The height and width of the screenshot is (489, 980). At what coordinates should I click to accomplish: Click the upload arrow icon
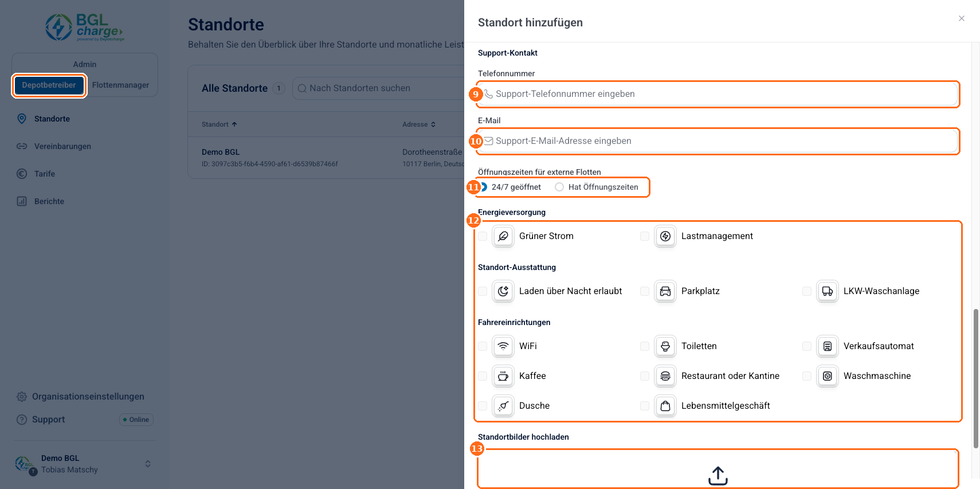tap(718, 476)
